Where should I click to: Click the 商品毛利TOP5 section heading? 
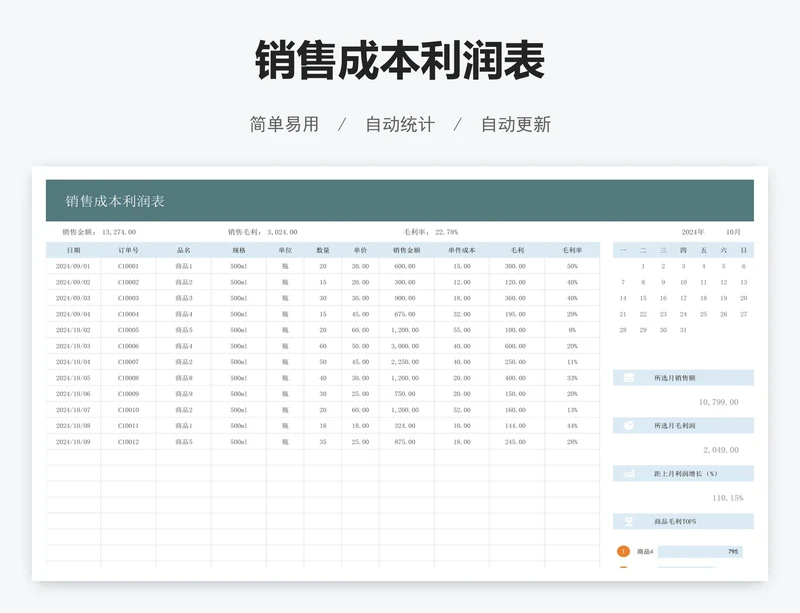tap(675, 521)
